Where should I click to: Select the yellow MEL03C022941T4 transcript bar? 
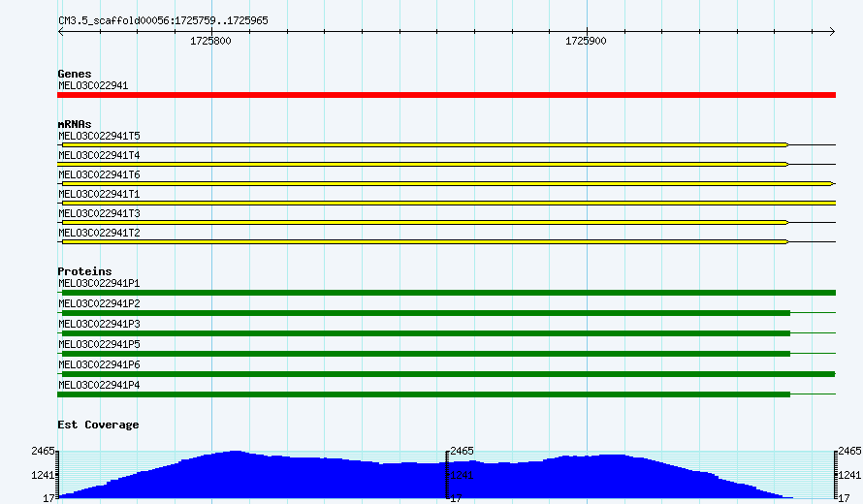tap(423, 165)
